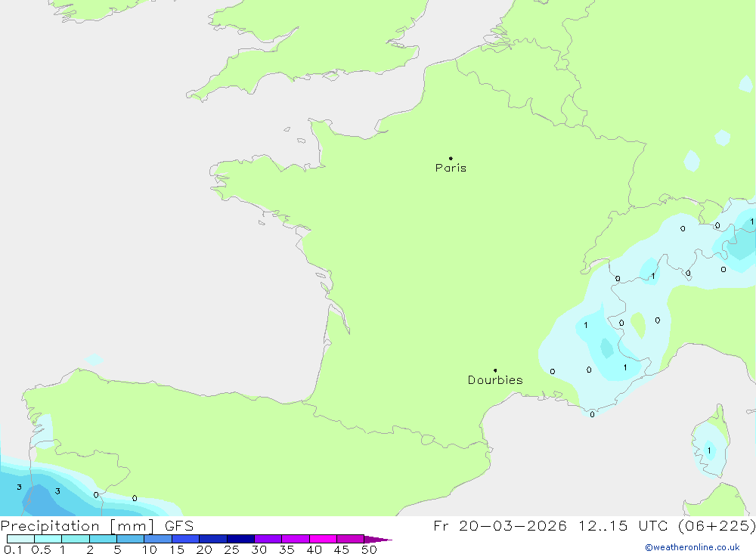Click the legend swatch between 10 and 15
This screenshot has width=756, height=554.
coord(158,539)
